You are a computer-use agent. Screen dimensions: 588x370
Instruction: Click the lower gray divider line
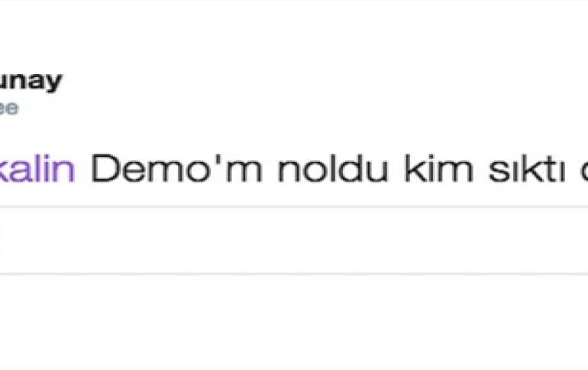tap(294, 274)
